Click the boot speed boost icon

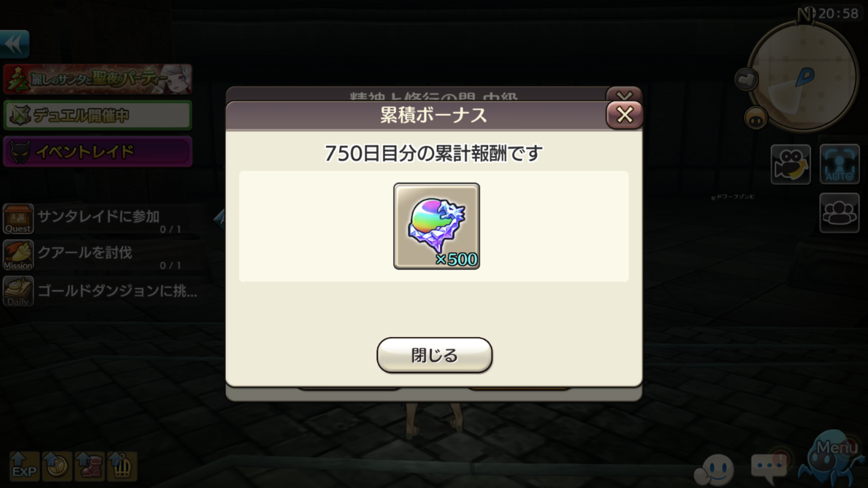(89, 466)
